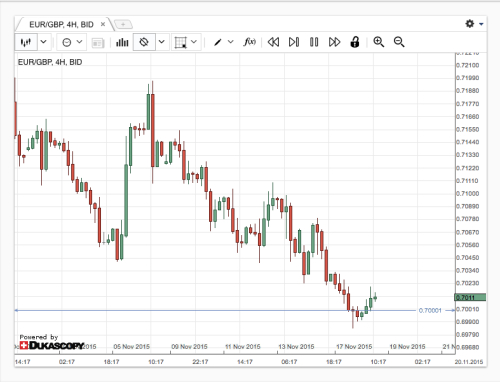Open the chart type dropdown arrow
500x385 pixels.
tap(43, 42)
